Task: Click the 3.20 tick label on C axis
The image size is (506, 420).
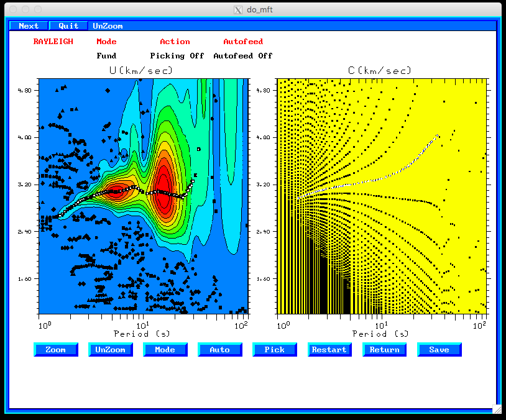Action: [x=263, y=185]
